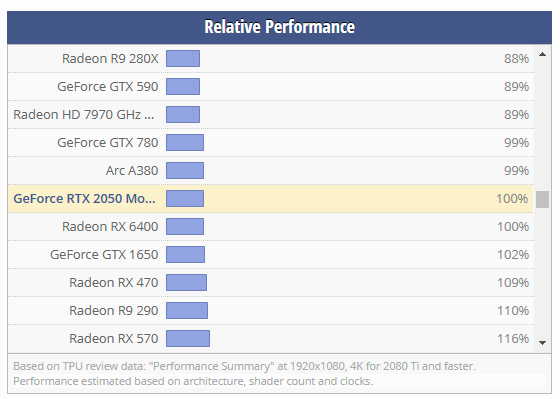Click the 100% value for RTX 2050
Viewport: 560px width, 399px height.
[512, 199]
